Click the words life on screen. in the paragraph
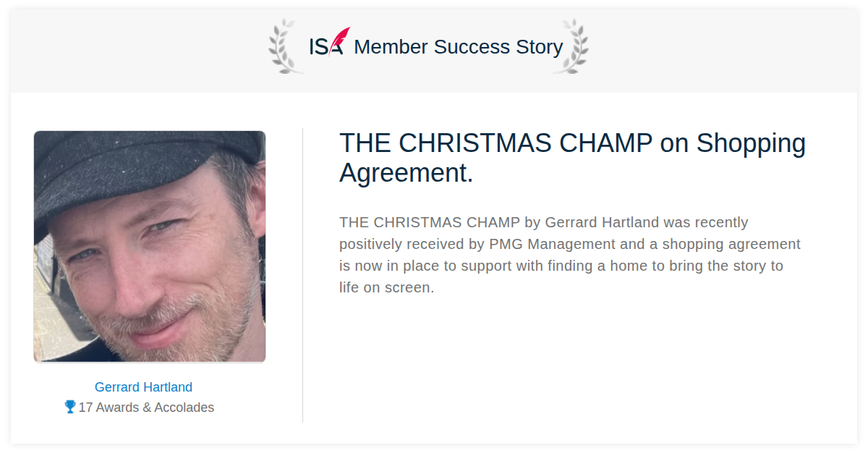Image resolution: width=868 pixels, height=456 pixels. pyautogui.click(x=386, y=287)
